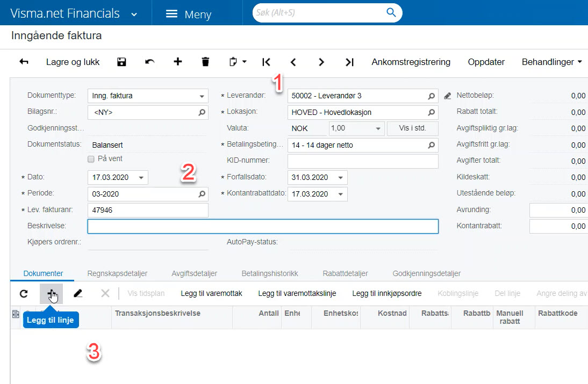Click the Vis i std. button
588x384 pixels.
412,128
